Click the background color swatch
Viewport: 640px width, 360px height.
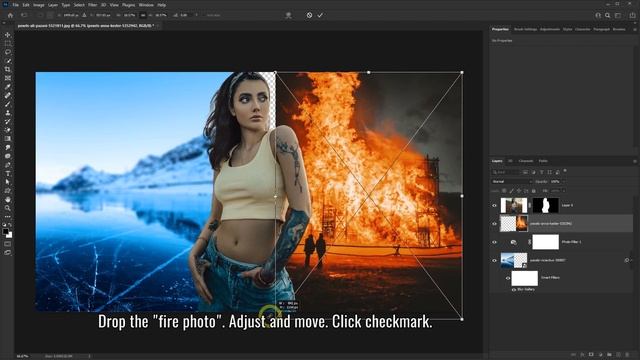click(x=10, y=235)
